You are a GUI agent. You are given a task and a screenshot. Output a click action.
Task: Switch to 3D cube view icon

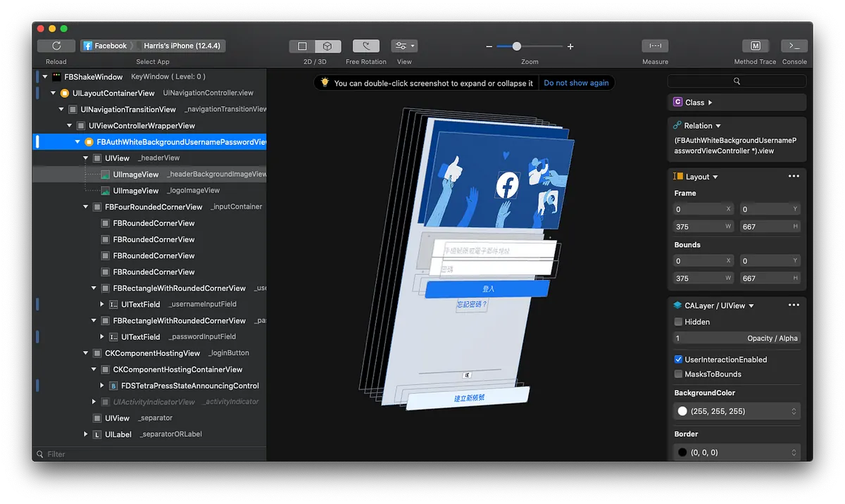(x=328, y=46)
